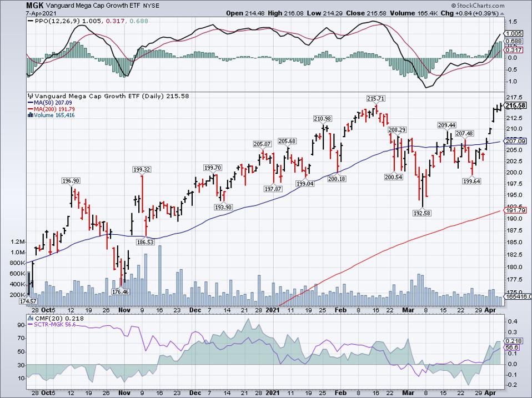The image size is (532, 398).
Task: Click the 199.70 December high label
Action: pyautogui.click(x=213, y=168)
